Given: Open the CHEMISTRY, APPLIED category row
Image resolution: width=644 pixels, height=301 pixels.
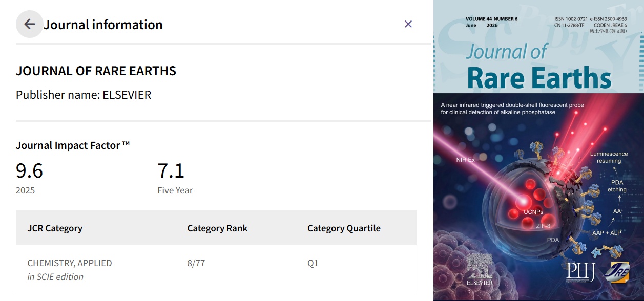Looking at the screenshot, I should pos(216,270).
